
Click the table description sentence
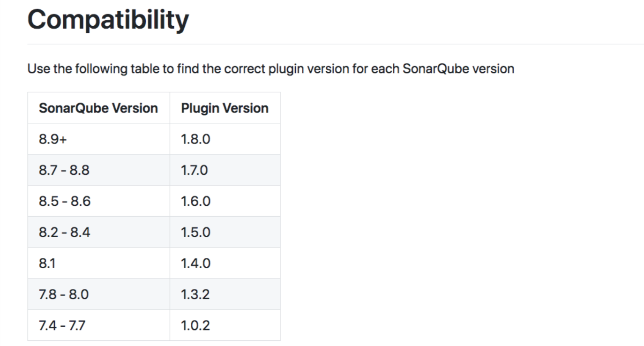271,69
